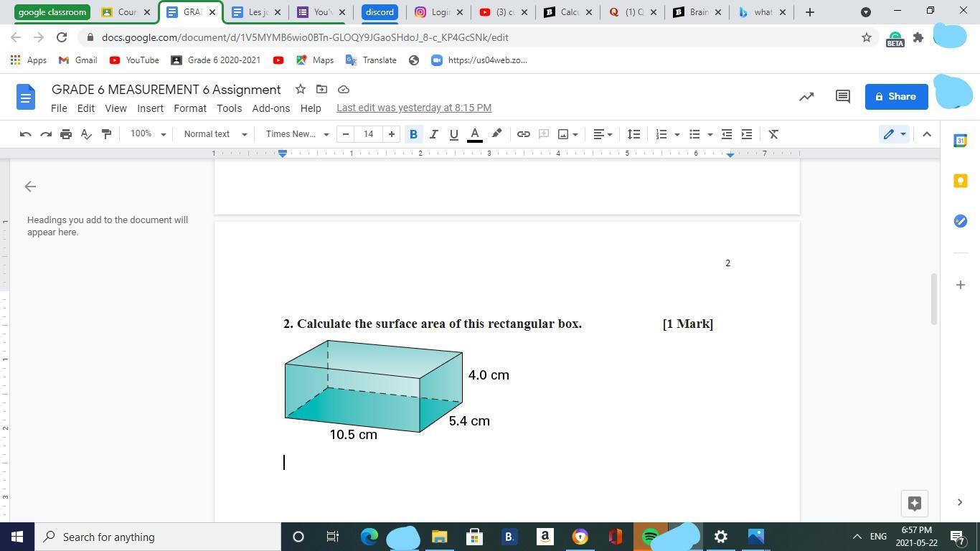Increase indent using toolbar icon

tap(747, 134)
